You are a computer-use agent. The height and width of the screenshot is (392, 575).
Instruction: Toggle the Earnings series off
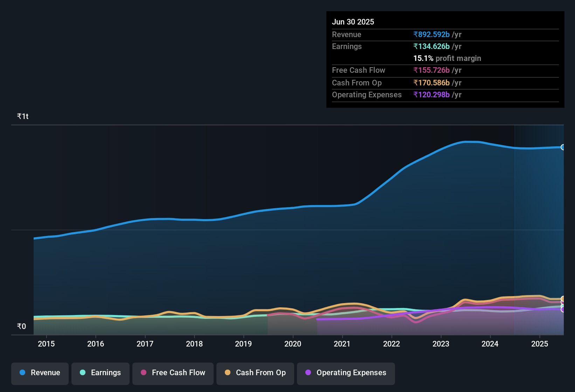click(101, 373)
